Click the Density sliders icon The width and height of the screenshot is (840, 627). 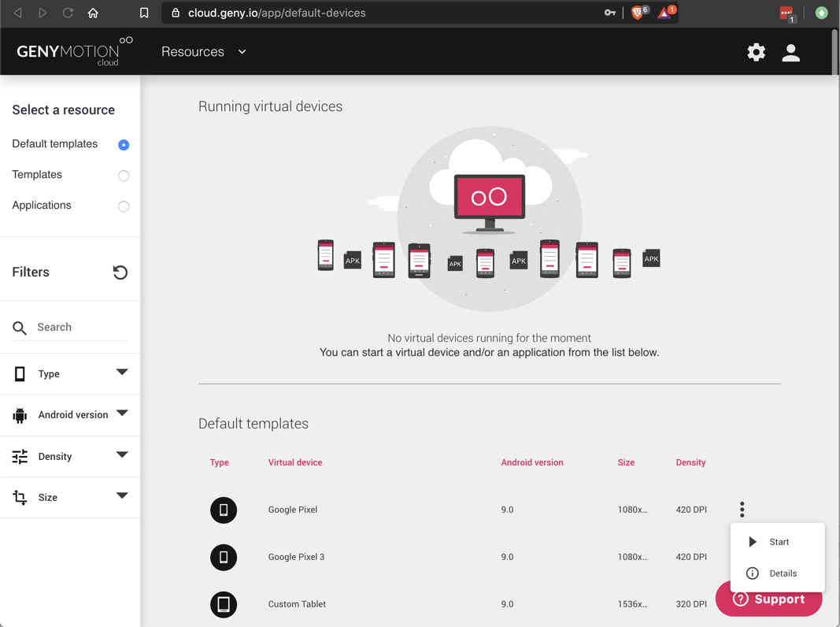[20, 457]
